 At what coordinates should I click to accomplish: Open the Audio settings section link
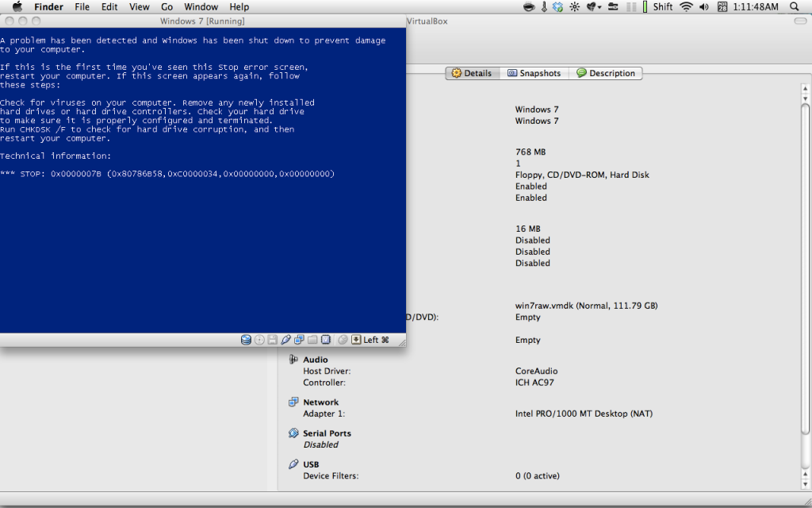(315, 360)
